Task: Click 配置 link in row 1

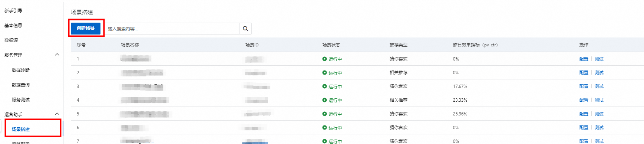Action: pos(584,59)
